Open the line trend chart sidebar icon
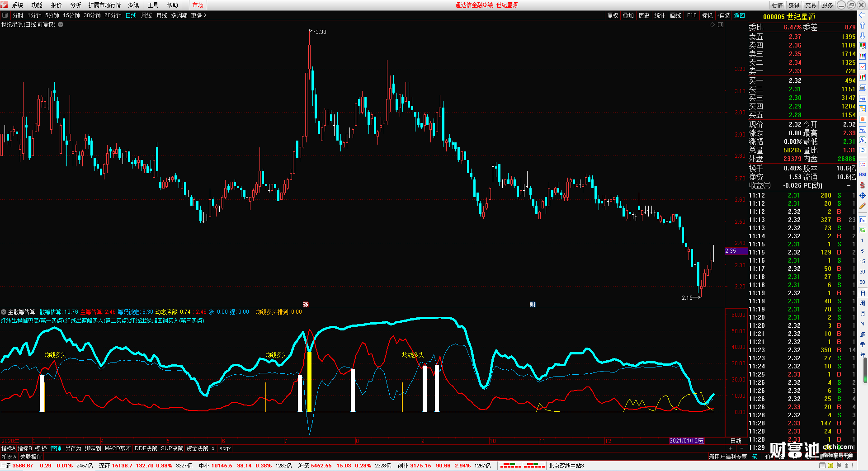 point(863,67)
